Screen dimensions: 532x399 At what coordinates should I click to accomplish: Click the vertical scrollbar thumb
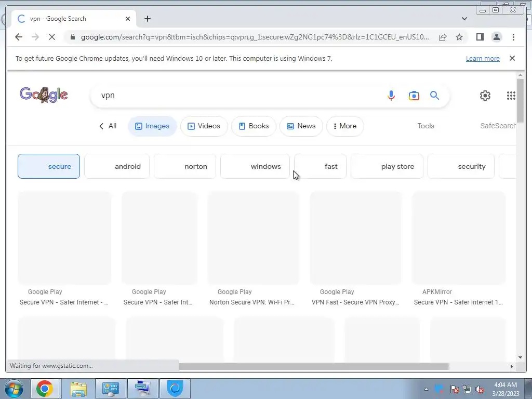tap(520, 100)
